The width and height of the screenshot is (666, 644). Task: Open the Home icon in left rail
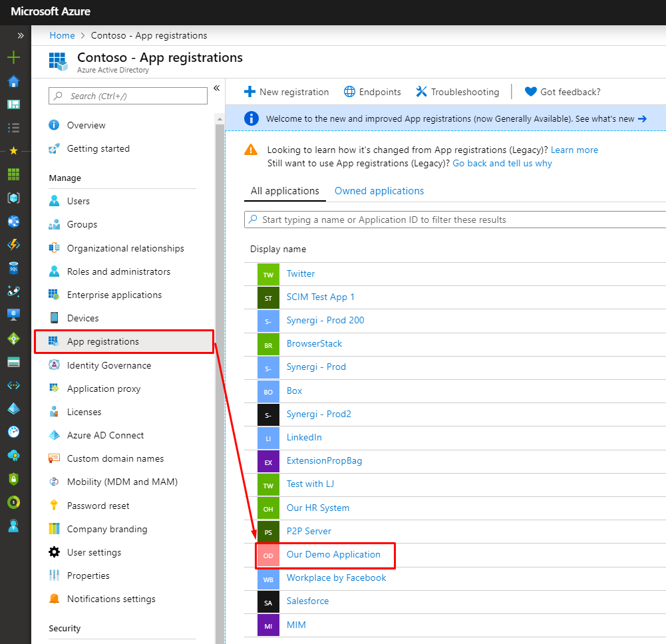tap(13, 81)
